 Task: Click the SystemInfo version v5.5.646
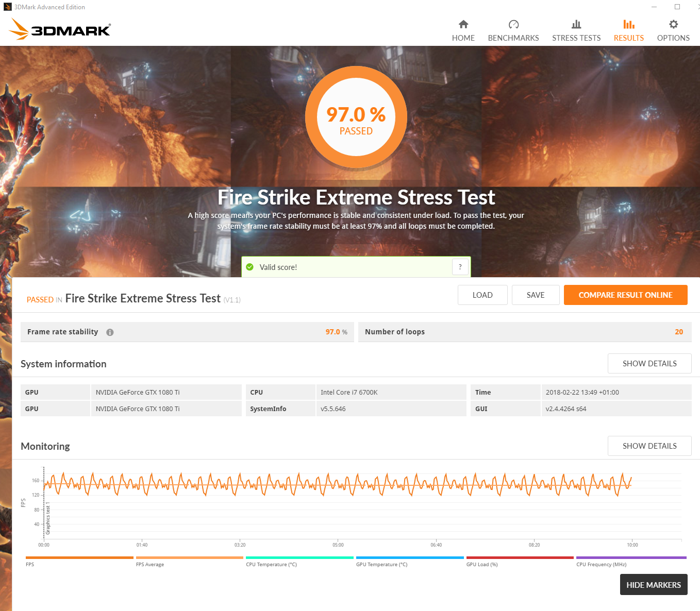(333, 409)
